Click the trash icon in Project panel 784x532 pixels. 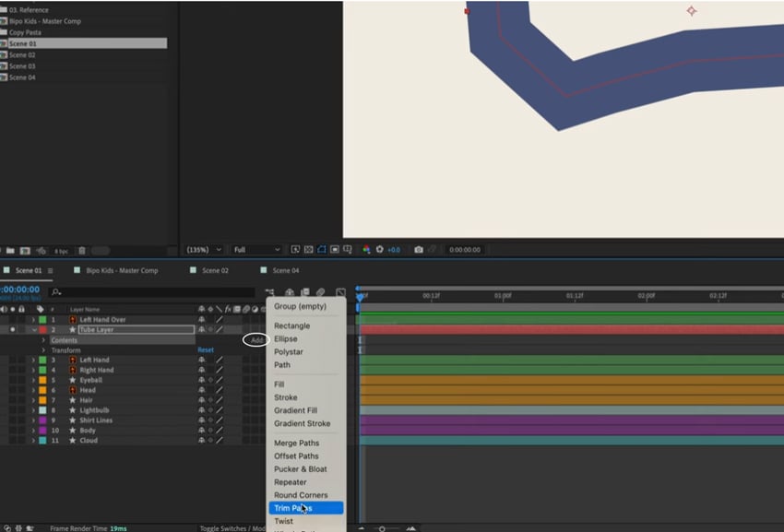pos(82,251)
